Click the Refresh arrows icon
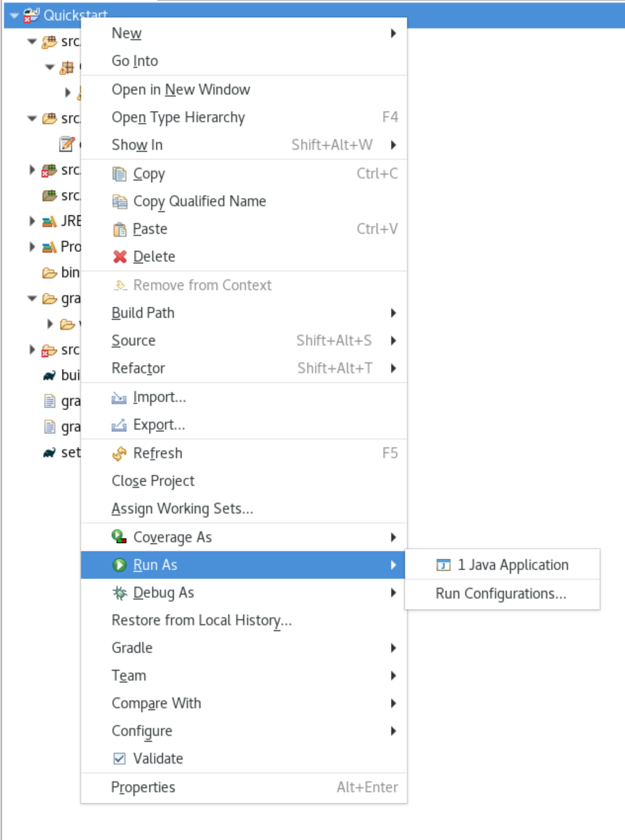Screen dimensions: 625x840 pos(119,453)
